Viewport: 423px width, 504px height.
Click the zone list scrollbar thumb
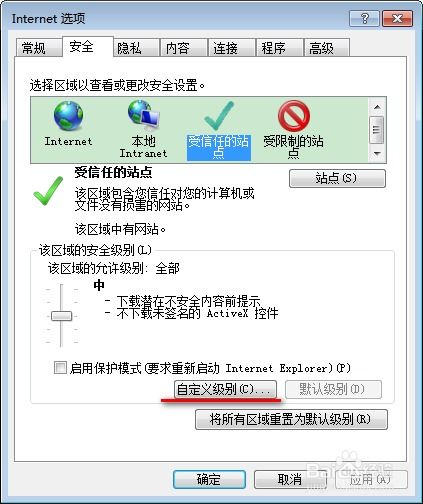click(x=377, y=130)
